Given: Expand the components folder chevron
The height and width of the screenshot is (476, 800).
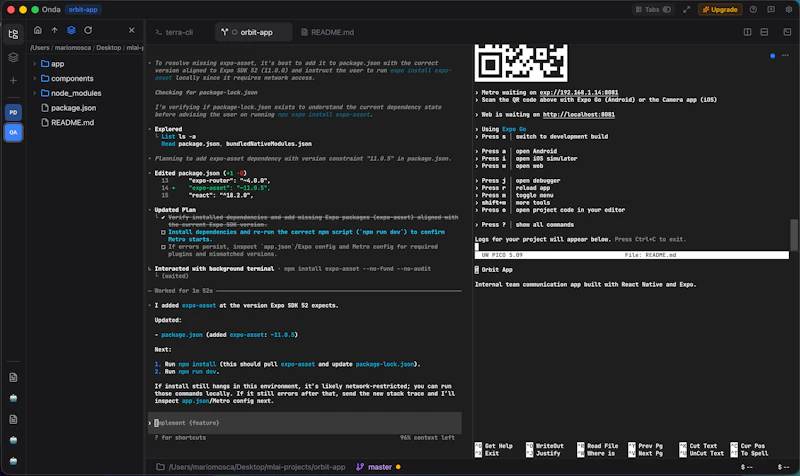Looking at the screenshot, I should [x=34, y=79].
